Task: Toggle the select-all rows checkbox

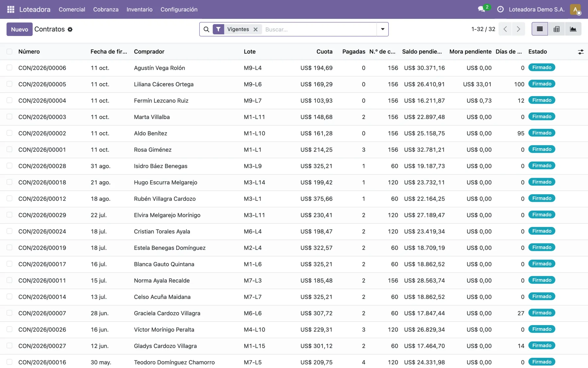Action: click(9, 51)
